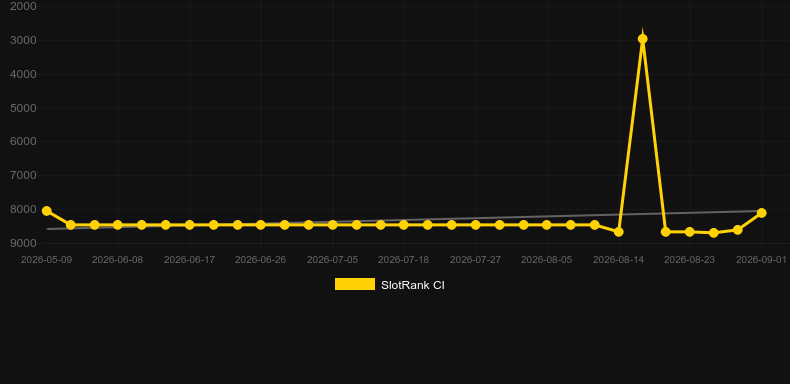Click the 4000 y-axis label
The width and height of the screenshot is (790, 384).
point(23,74)
